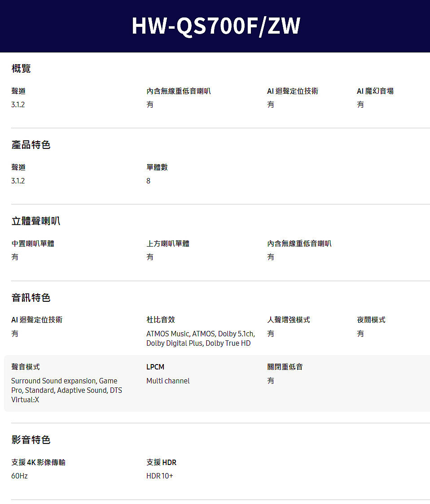430x504 pixels.
Task: Click the 3.1.2 value under 概覽
Action: [x=18, y=104]
